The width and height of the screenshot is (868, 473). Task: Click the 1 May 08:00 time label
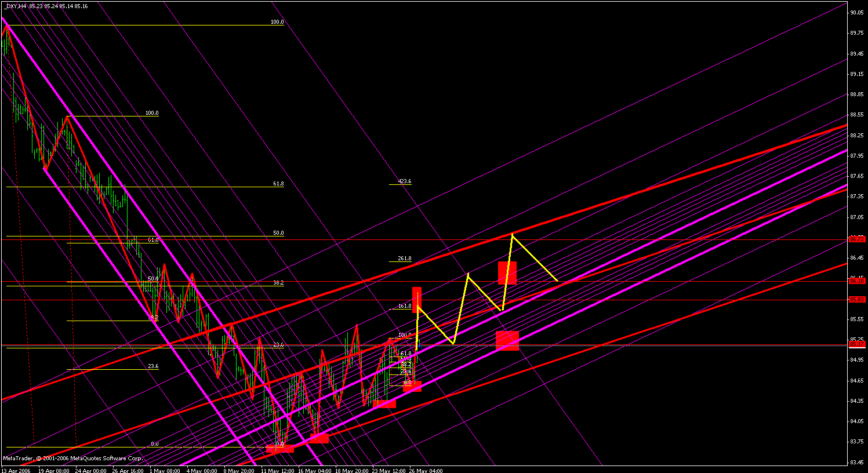tap(165, 470)
